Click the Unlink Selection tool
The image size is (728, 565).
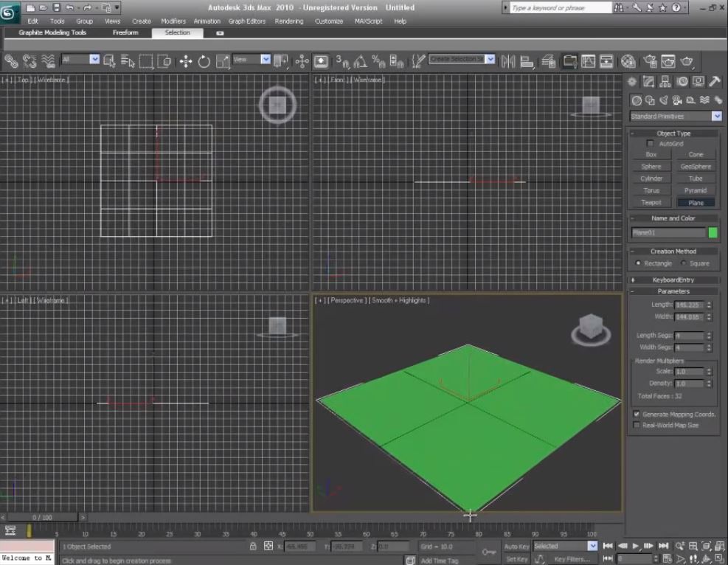pos(30,61)
